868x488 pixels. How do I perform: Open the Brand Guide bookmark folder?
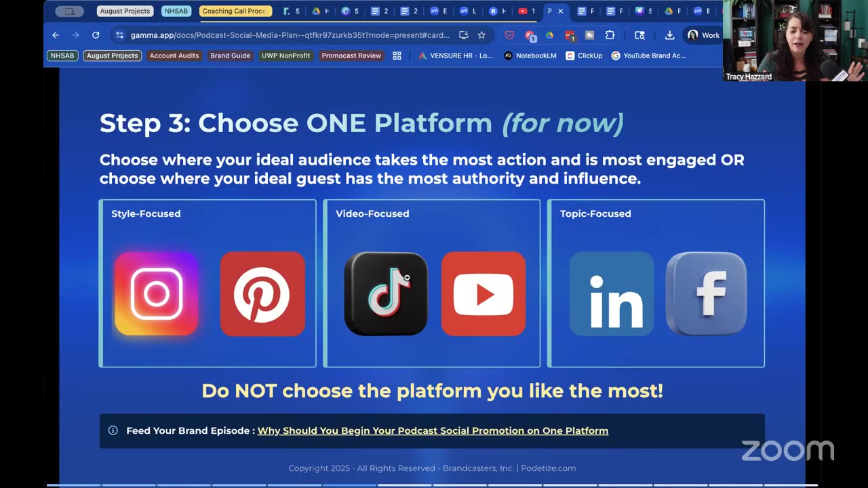230,56
